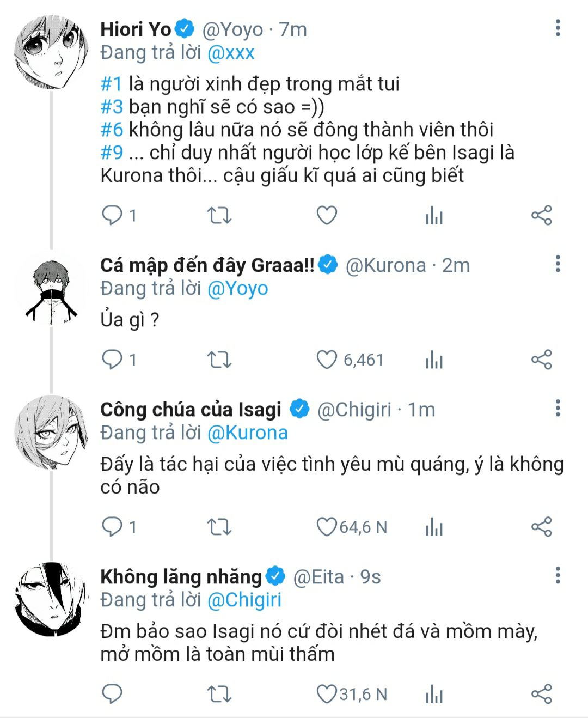
Task: Open more options on @Kurona's tweet
Action: pos(558,264)
